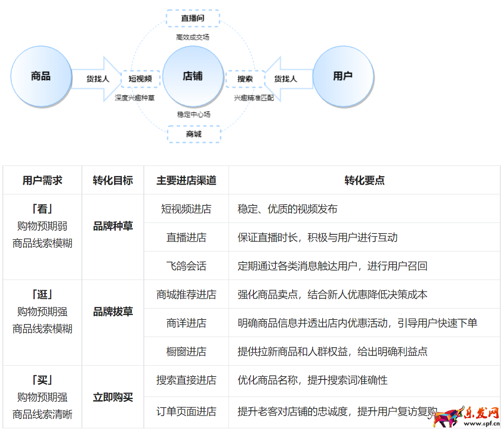Click the 购物预期弱 text

point(42,226)
